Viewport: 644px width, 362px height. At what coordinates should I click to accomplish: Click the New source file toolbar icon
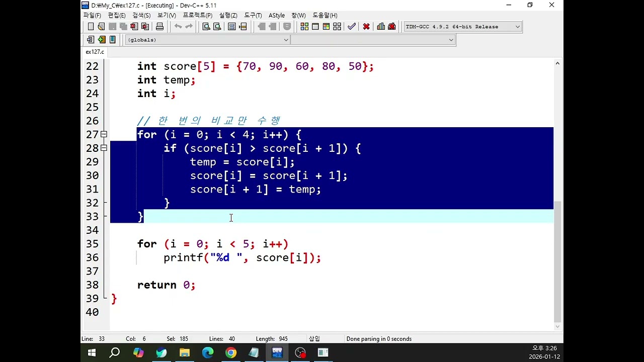[x=91, y=27]
